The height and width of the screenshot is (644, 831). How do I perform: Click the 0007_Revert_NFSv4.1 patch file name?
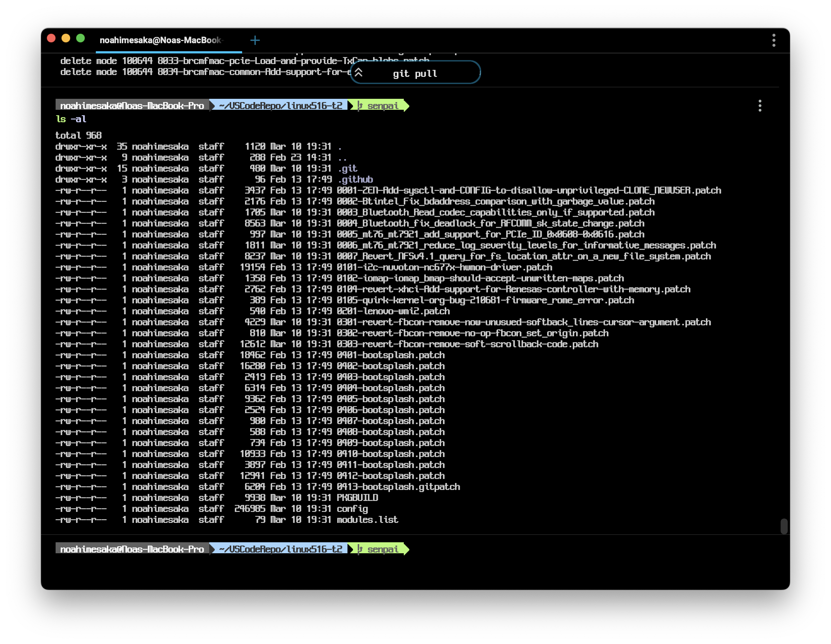524,256
